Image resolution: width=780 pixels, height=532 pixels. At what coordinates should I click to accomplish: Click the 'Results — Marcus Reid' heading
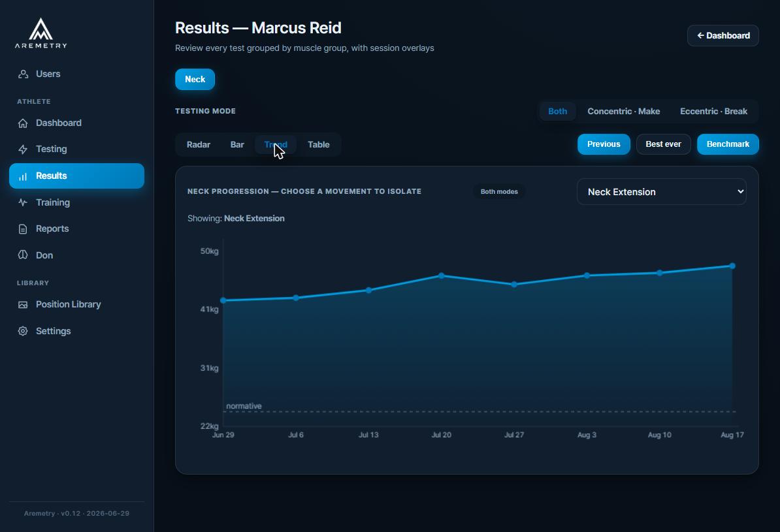(x=258, y=28)
